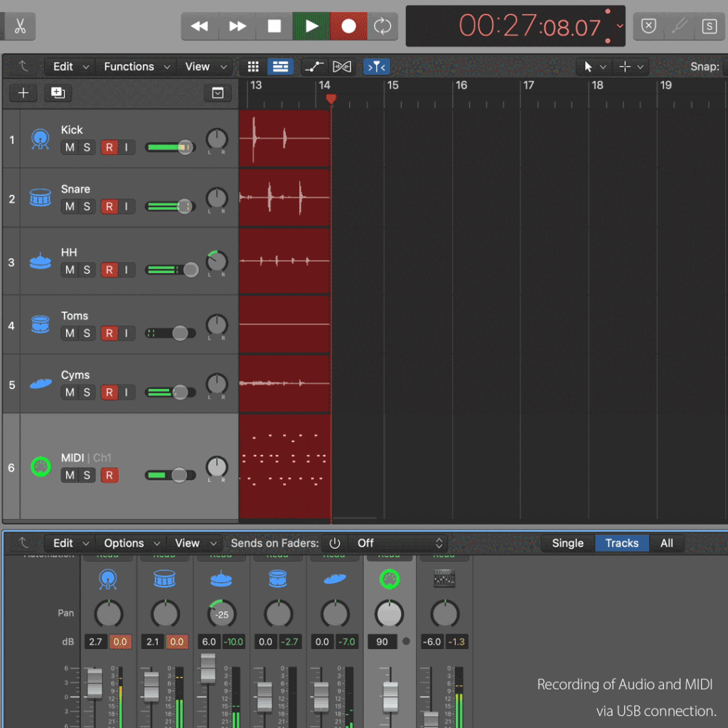Switch to the All mixer view tab
728x728 pixels.
[667, 542]
